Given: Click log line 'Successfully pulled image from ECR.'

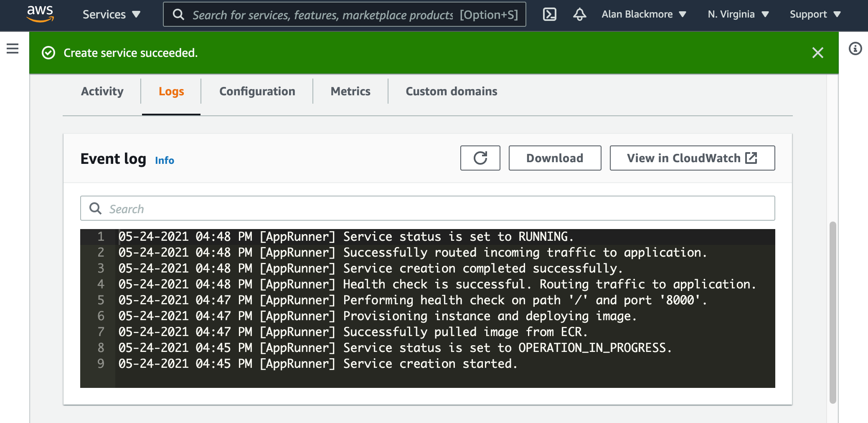Looking at the screenshot, I should click(x=353, y=332).
